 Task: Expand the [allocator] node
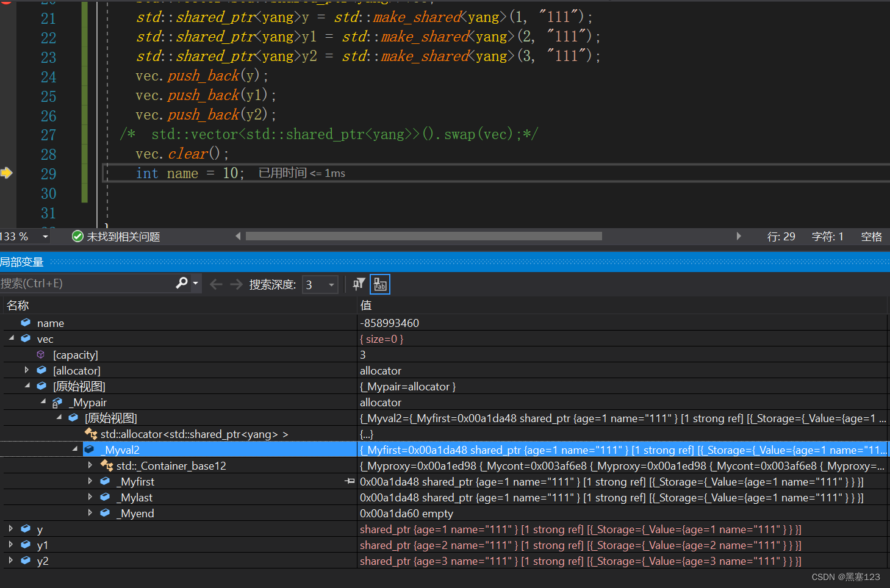pos(26,370)
